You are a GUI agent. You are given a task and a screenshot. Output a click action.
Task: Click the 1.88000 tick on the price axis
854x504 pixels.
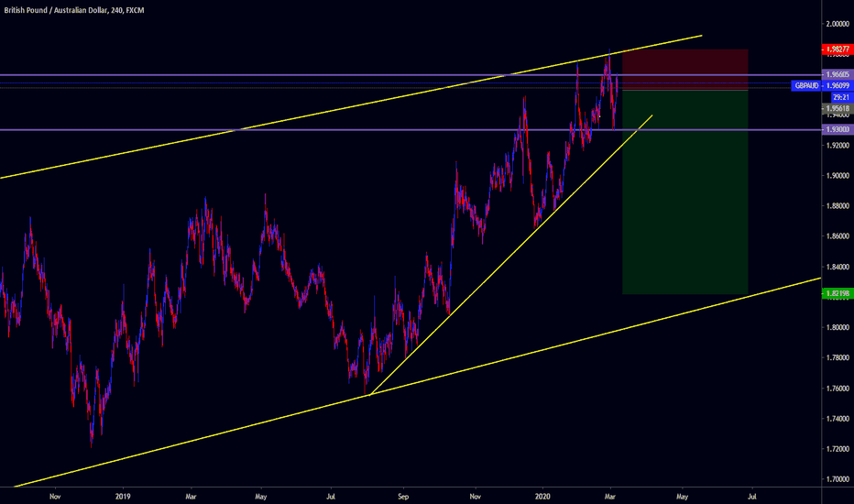(x=835, y=205)
